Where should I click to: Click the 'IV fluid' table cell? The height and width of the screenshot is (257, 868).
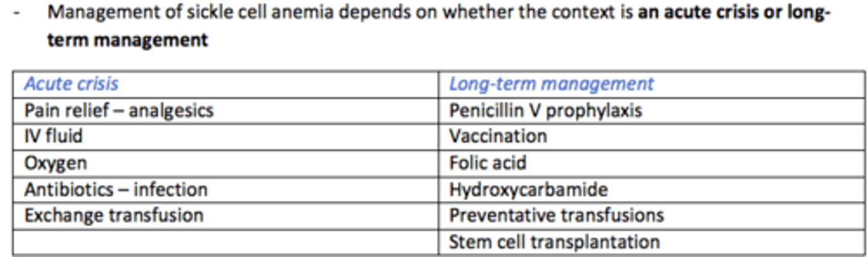[54, 136]
